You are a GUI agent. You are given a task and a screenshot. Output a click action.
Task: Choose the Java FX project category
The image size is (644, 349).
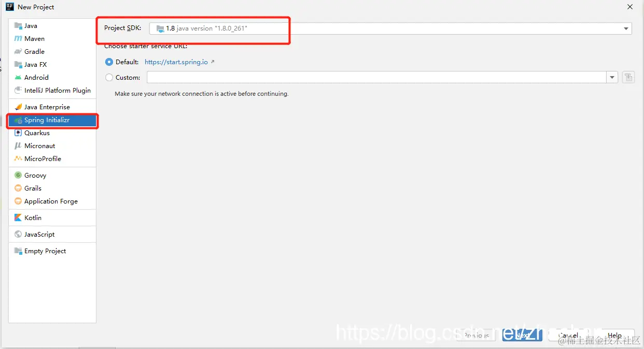click(x=52, y=65)
